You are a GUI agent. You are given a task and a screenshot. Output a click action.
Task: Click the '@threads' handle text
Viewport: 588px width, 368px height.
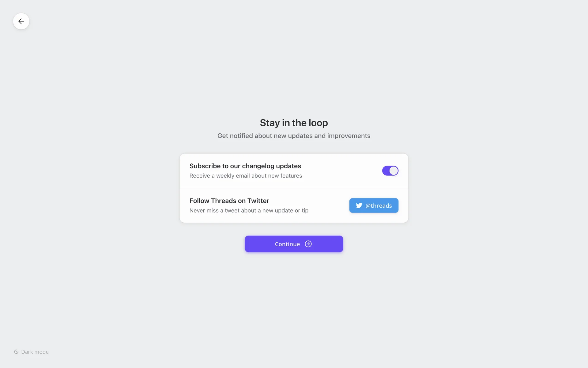(379, 205)
